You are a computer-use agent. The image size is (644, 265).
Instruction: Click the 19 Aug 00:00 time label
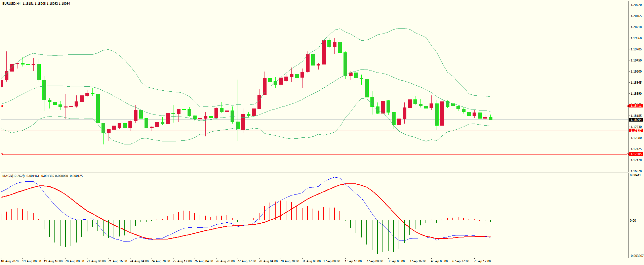[x=32, y=261]
